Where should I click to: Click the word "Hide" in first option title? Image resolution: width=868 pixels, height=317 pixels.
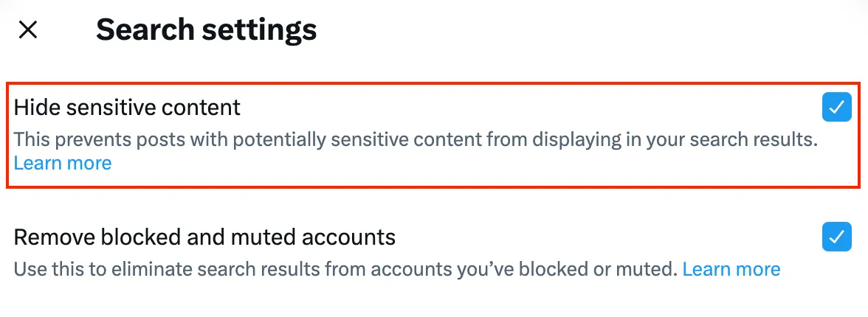[x=37, y=108]
